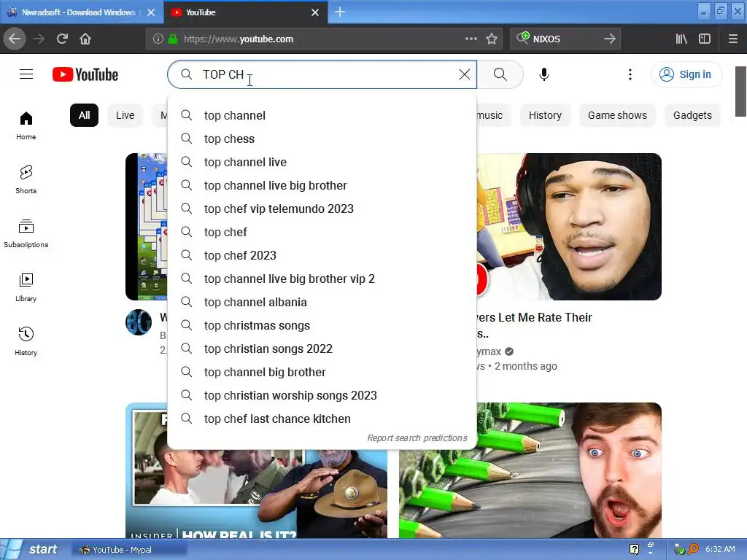Choose suggestion 'top chef last chance kitchen'
The height and width of the screenshot is (560, 747).
pos(322,419)
